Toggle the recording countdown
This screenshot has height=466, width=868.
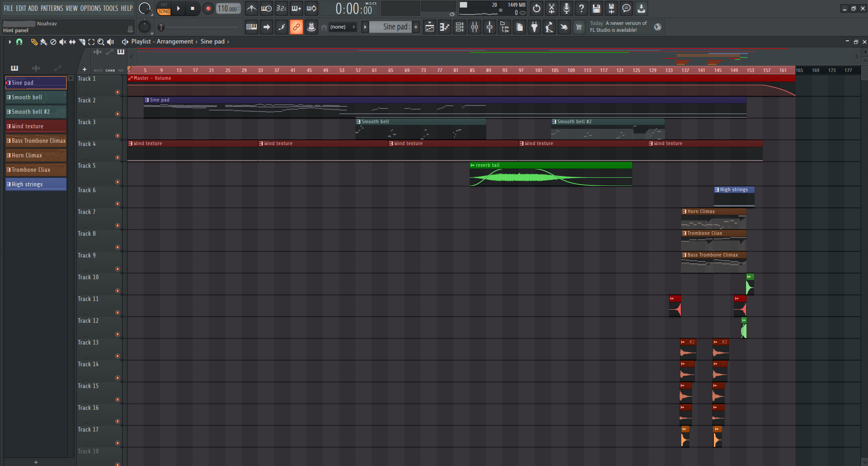coord(281,8)
